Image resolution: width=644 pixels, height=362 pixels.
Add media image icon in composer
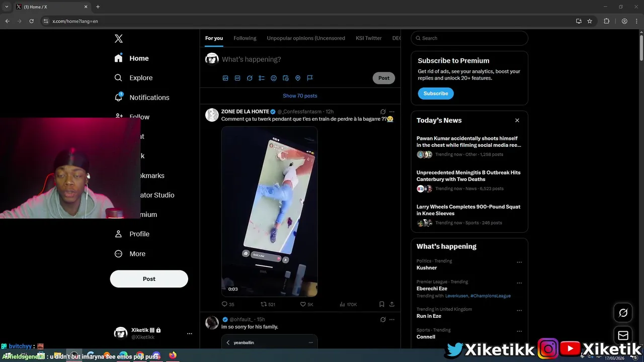click(225, 78)
